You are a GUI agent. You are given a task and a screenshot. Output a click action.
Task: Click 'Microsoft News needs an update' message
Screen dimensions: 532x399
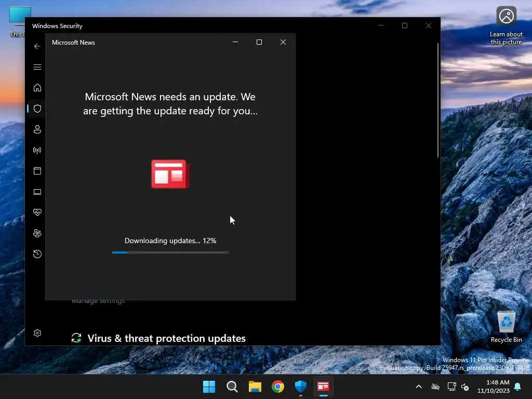click(x=170, y=104)
